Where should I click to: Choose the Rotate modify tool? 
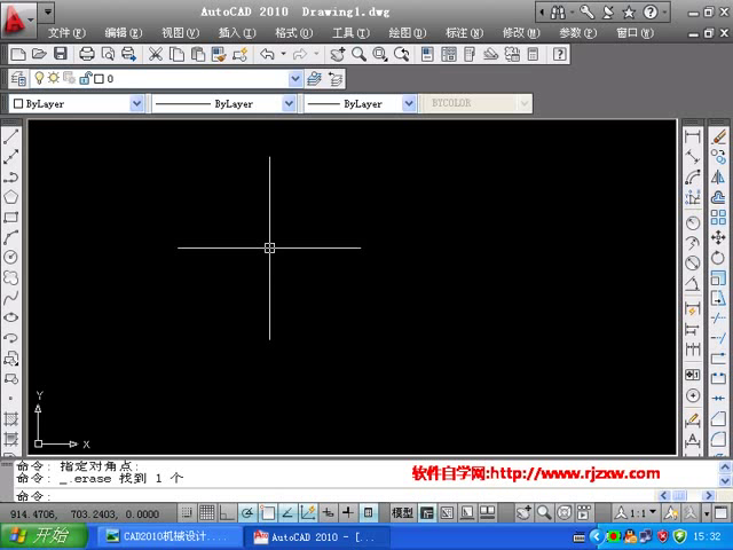719,257
